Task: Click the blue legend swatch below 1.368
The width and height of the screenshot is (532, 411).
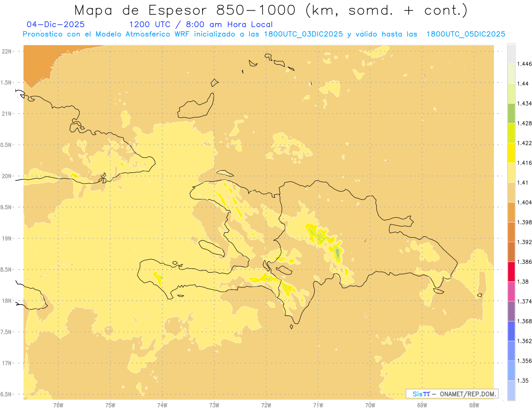Action: (511, 331)
